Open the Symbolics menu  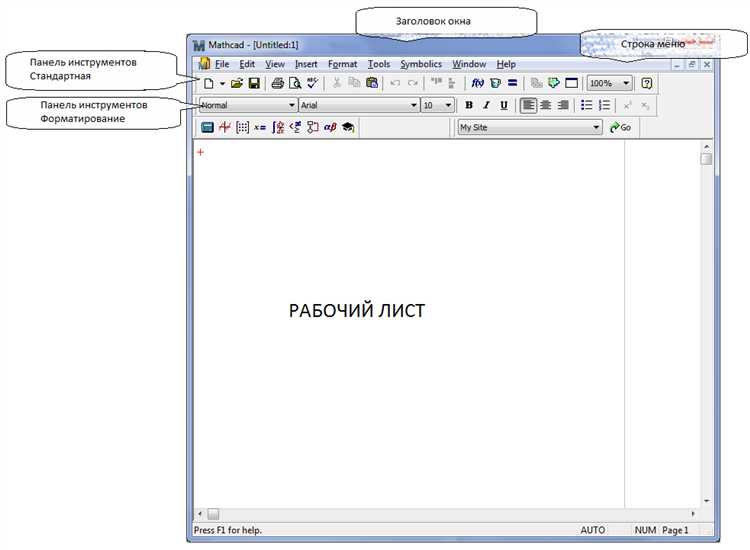(421, 64)
